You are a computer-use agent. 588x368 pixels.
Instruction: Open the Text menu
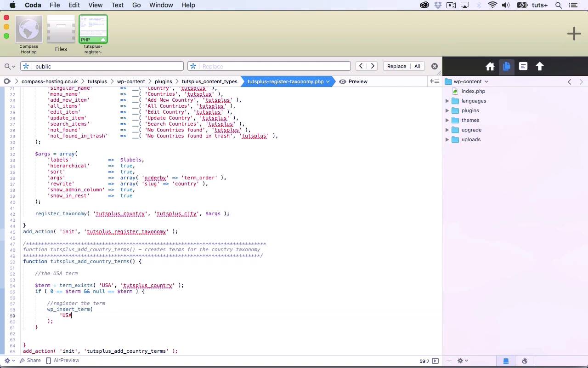click(118, 5)
